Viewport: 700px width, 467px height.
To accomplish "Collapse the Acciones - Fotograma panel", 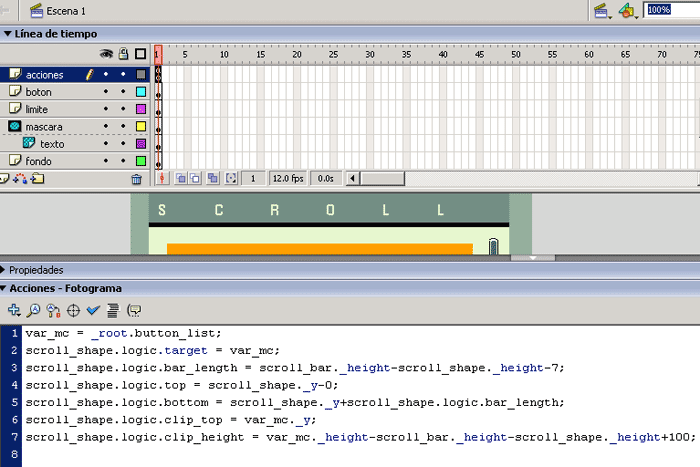I will click(x=65, y=289).
